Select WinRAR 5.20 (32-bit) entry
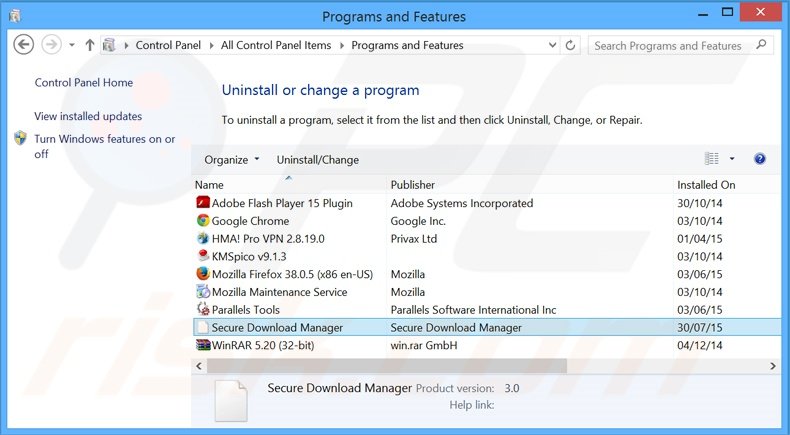790x435 pixels. tap(263, 345)
